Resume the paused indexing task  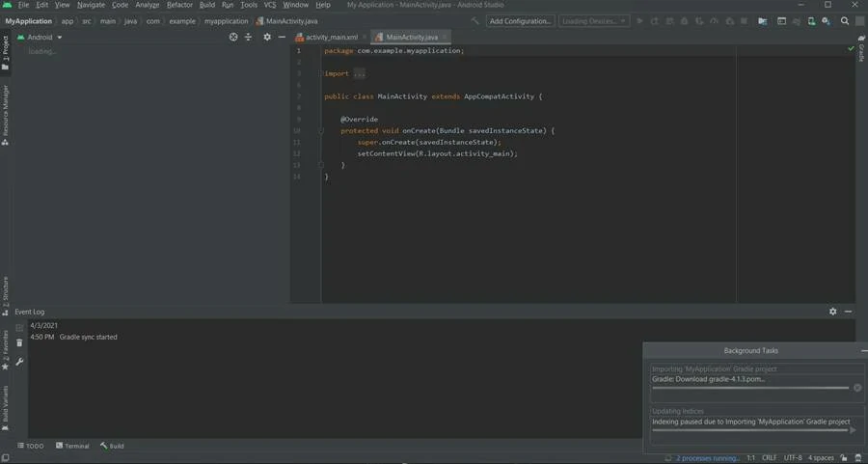pos(853,430)
